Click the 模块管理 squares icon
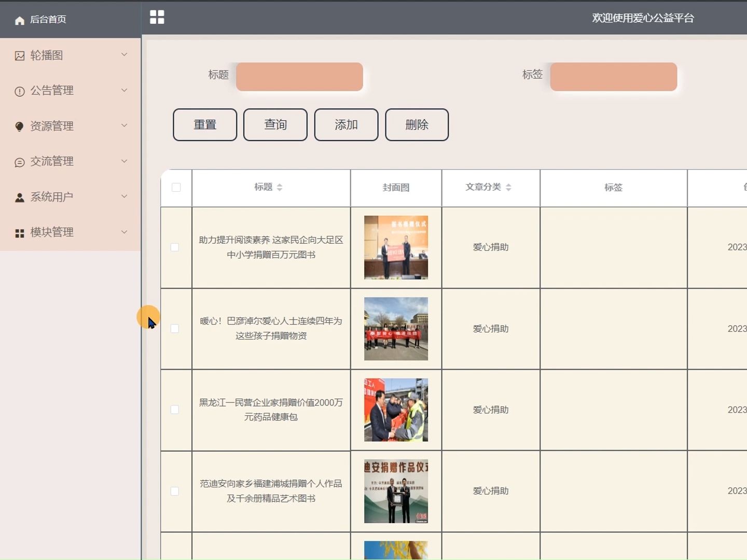 coord(20,233)
